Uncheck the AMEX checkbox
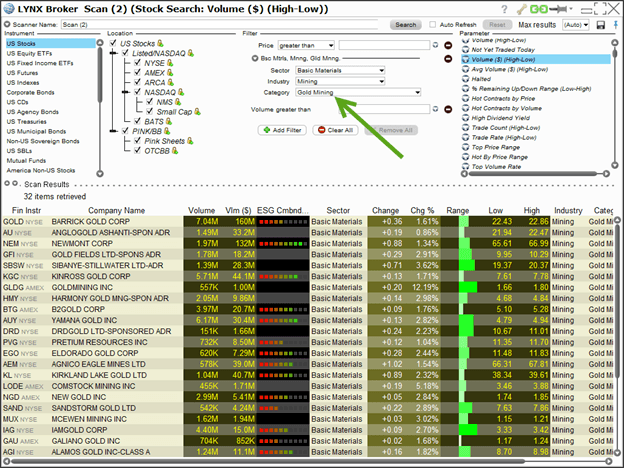Viewport: 624px width, 468px height. coord(137,72)
